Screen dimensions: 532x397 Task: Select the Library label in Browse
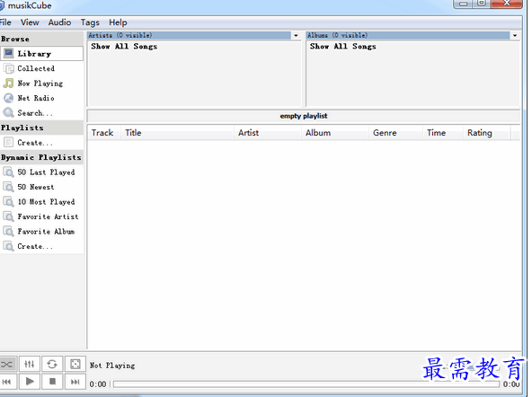(x=34, y=54)
